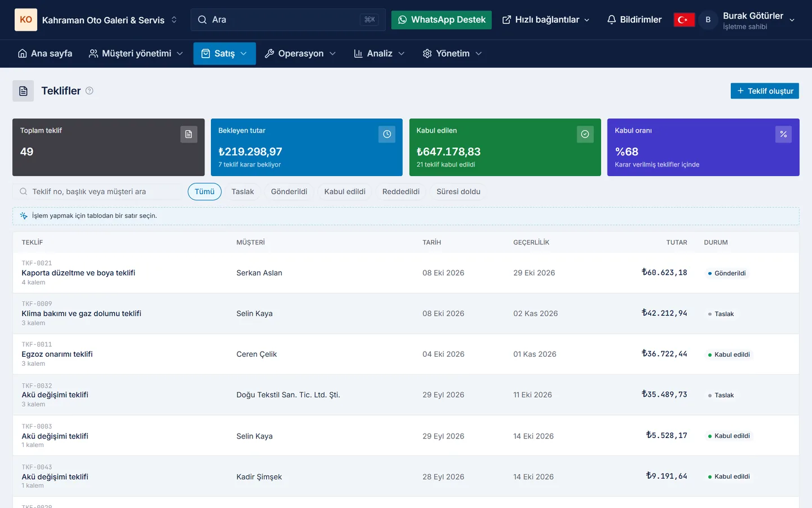The width and height of the screenshot is (812, 508).
Task: Filter offers by Kabul edildi status
Action: pyautogui.click(x=345, y=192)
